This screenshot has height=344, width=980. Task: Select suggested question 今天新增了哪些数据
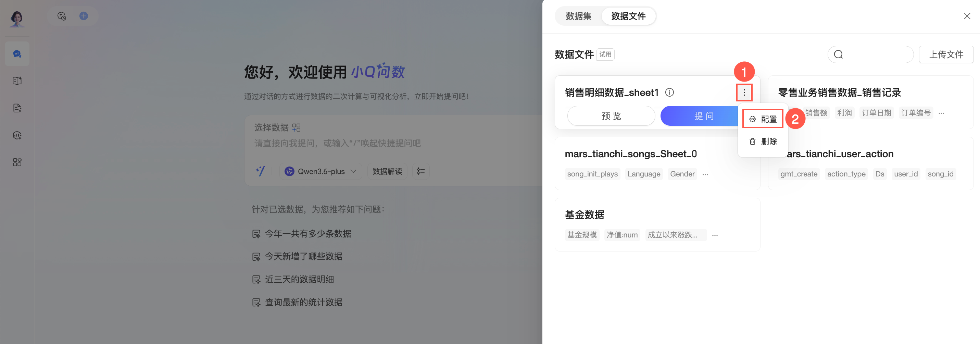297,257
